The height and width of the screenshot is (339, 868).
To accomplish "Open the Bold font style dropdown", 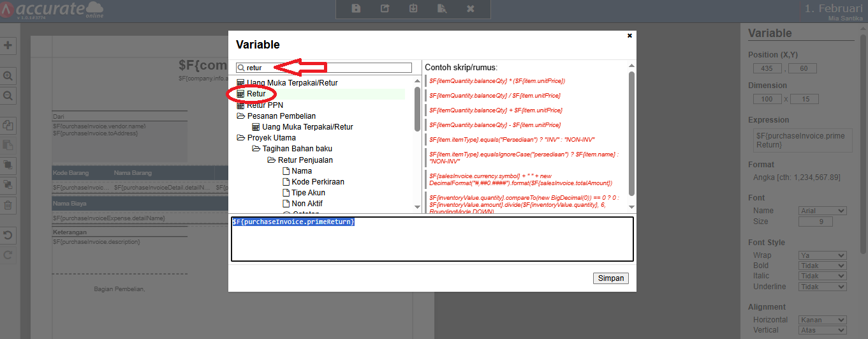I will click(x=822, y=266).
